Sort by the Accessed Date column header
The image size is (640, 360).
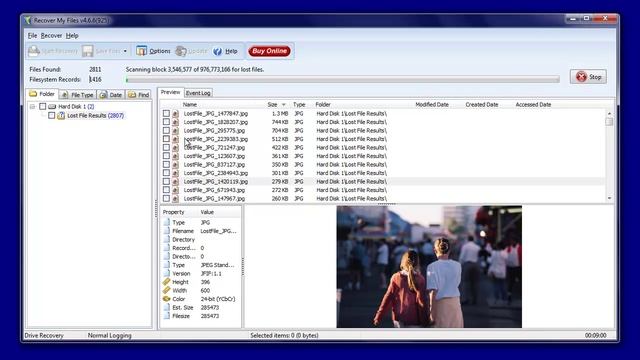(533, 104)
